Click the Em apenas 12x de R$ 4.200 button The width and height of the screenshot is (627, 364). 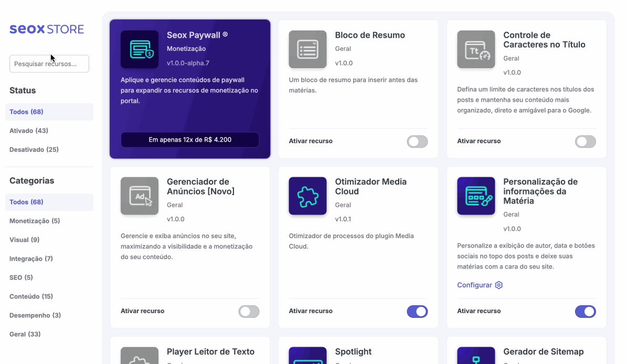190,140
